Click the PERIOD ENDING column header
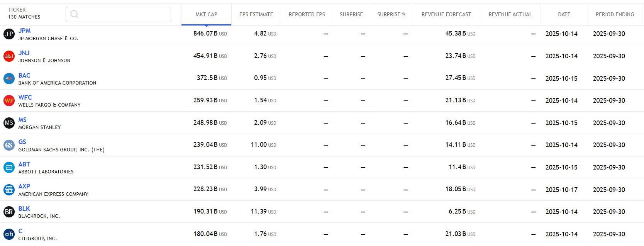This screenshot has width=644, height=246. click(x=615, y=15)
